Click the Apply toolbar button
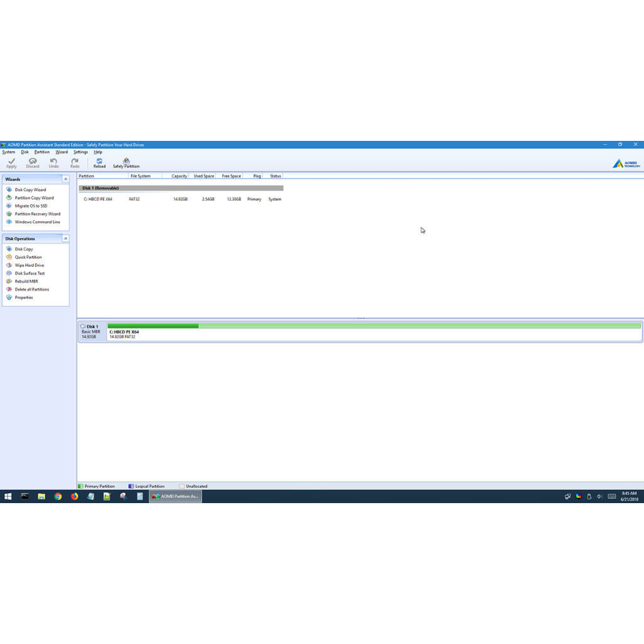 pyautogui.click(x=11, y=163)
